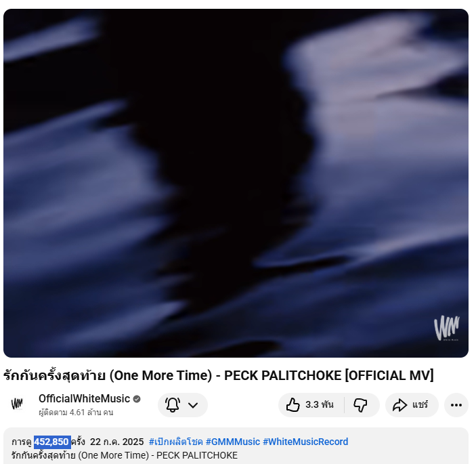The image size is (476, 464).
Task: Open the #WhiteMusicRecord hashtag
Action: [x=305, y=442]
